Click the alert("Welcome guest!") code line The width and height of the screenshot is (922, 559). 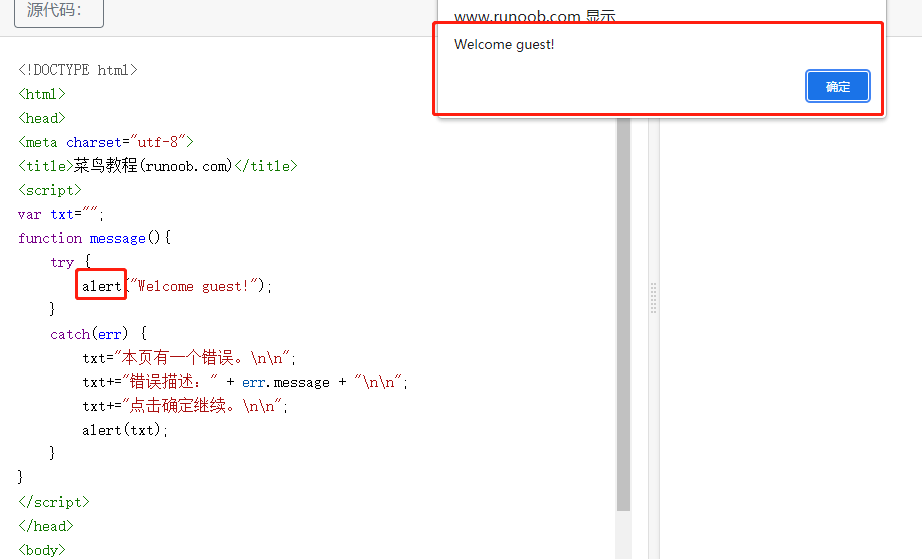[177, 286]
